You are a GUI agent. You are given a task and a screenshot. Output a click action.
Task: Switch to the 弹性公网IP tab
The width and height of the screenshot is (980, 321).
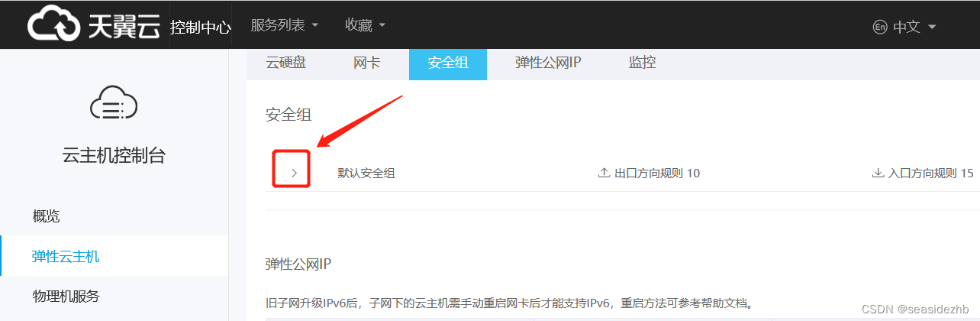[x=548, y=63]
